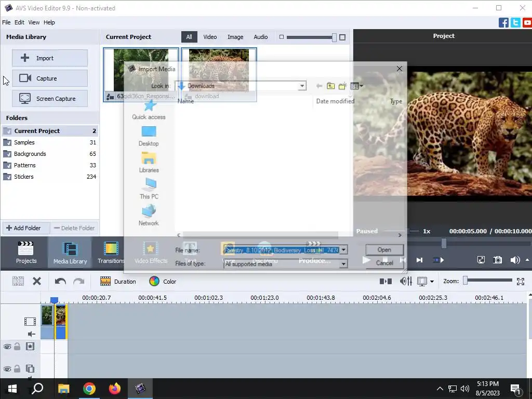Viewport: 532px width, 399px height.
Task: Expand the File name dropdown arrow
Action: pos(344,250)
